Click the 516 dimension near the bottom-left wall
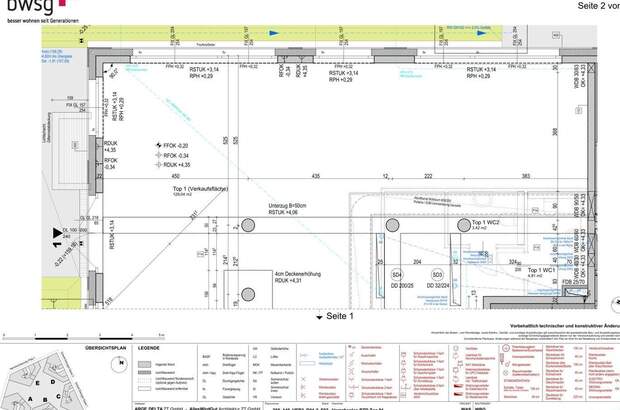 click(x=110, y=301)
